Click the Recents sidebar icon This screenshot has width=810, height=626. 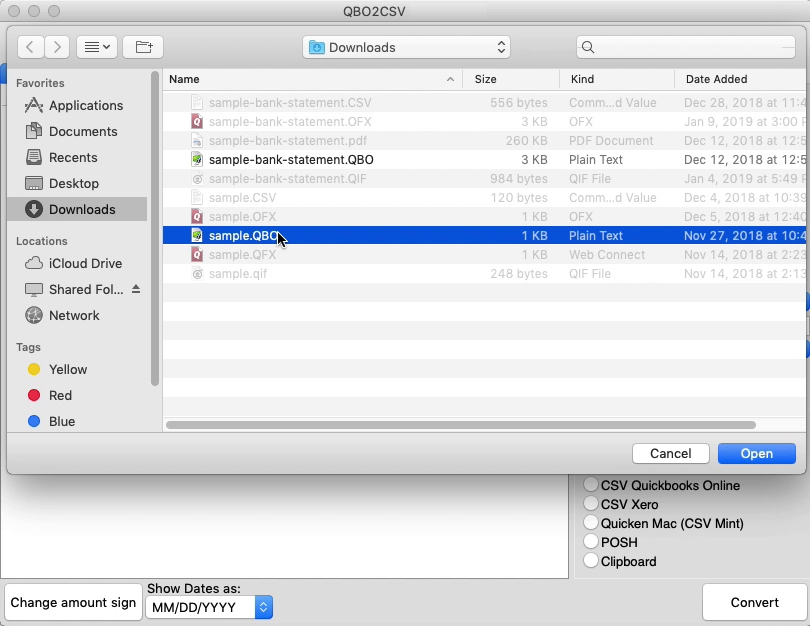click(34, 157)
